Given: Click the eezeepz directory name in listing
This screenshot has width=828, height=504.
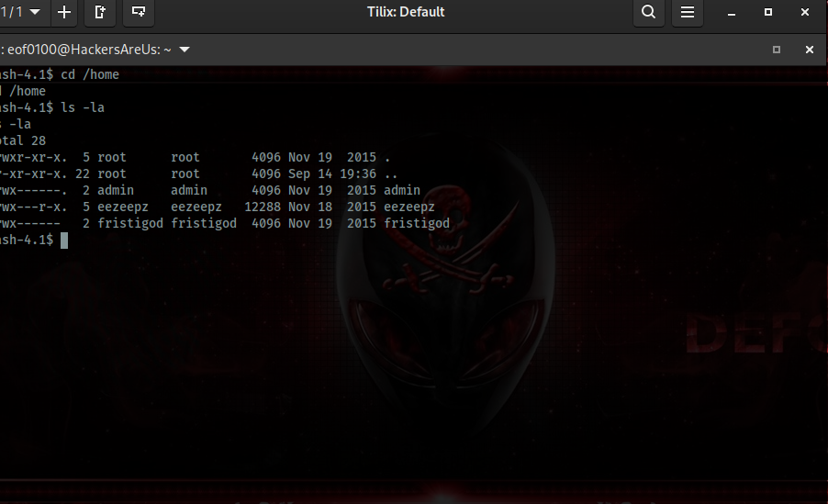Looking at the screenshot, I should coord(409,207).
